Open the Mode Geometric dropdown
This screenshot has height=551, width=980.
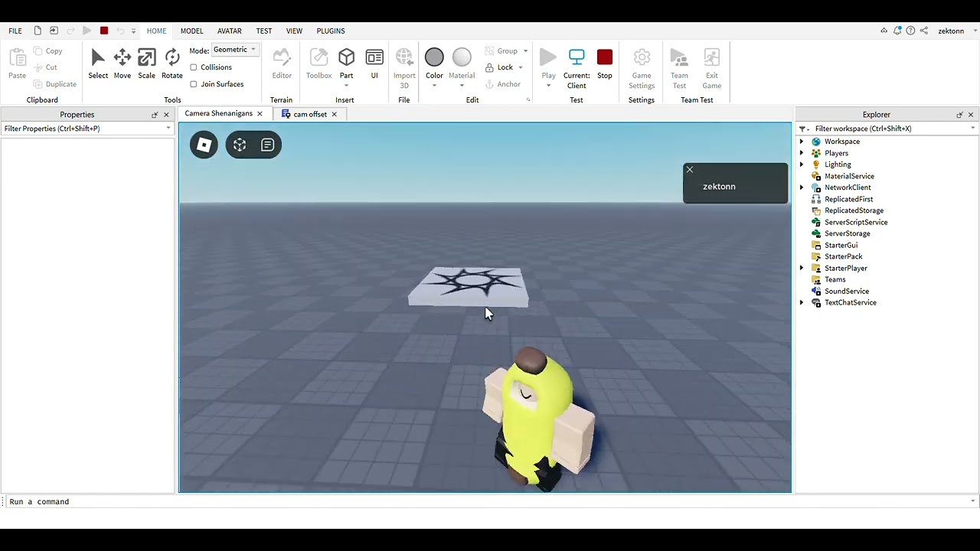(x=235, y=50)
